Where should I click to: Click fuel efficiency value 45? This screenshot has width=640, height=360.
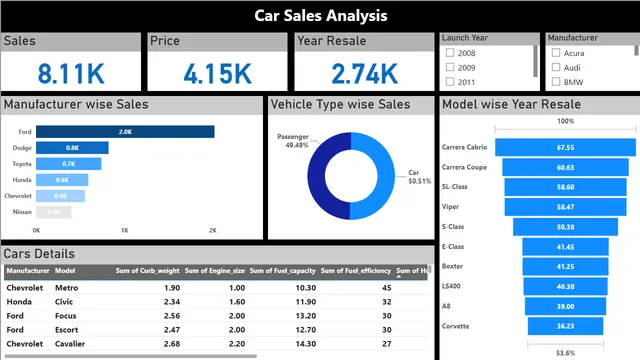coord(387,288)
